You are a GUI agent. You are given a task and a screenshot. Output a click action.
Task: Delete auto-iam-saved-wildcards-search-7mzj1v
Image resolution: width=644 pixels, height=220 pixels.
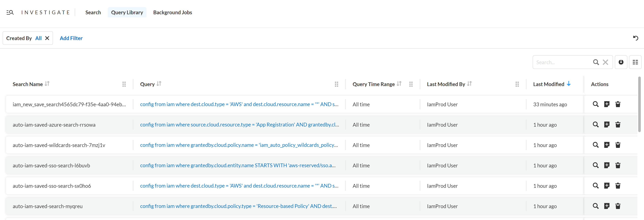(x=618, y=145)
